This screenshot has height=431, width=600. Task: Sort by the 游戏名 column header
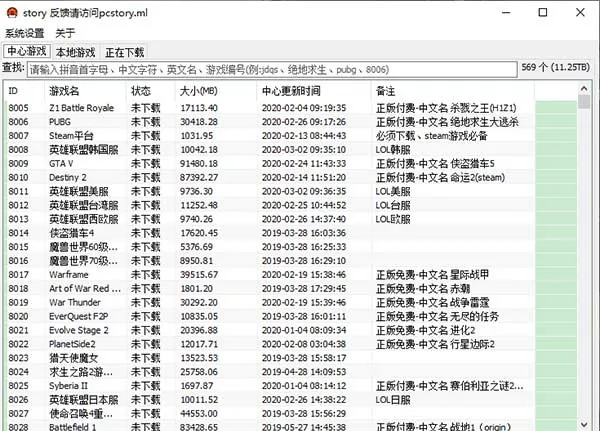click(86, 91)
